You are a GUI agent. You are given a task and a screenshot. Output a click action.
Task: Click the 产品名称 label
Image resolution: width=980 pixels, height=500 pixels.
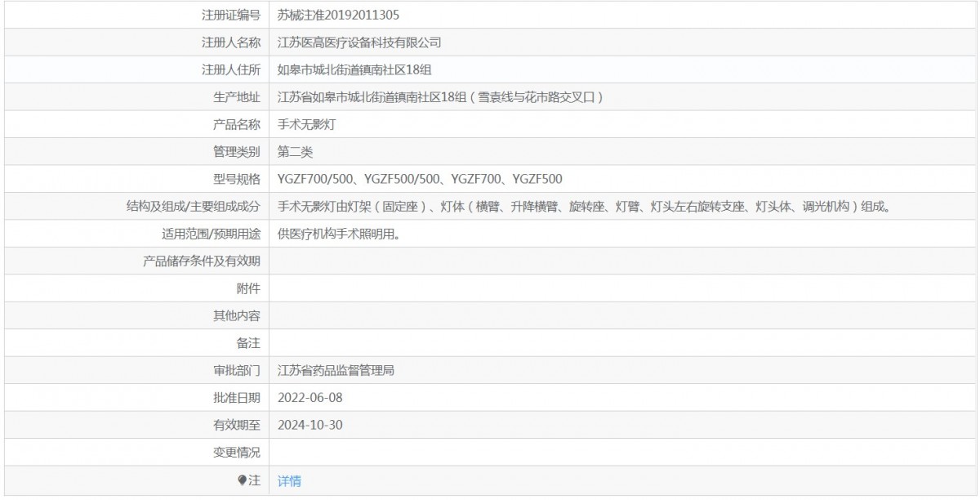click(237, 125)
